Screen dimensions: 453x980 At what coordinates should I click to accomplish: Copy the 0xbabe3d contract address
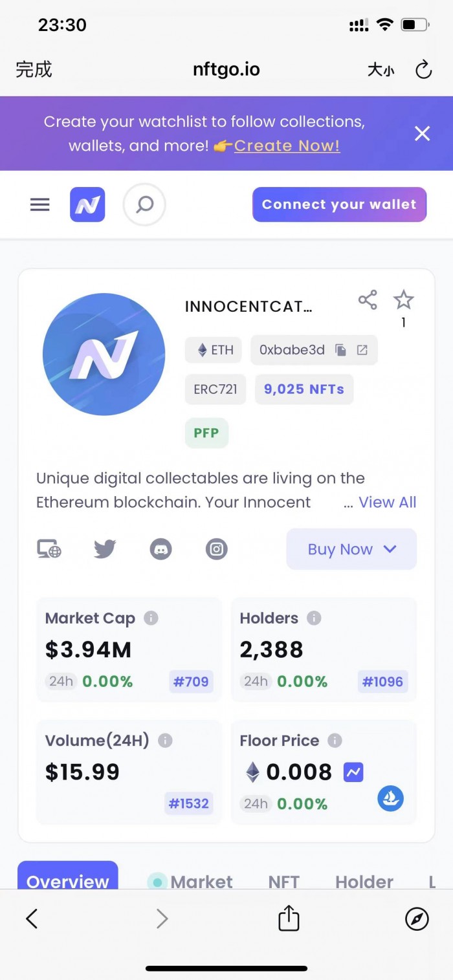340,350
